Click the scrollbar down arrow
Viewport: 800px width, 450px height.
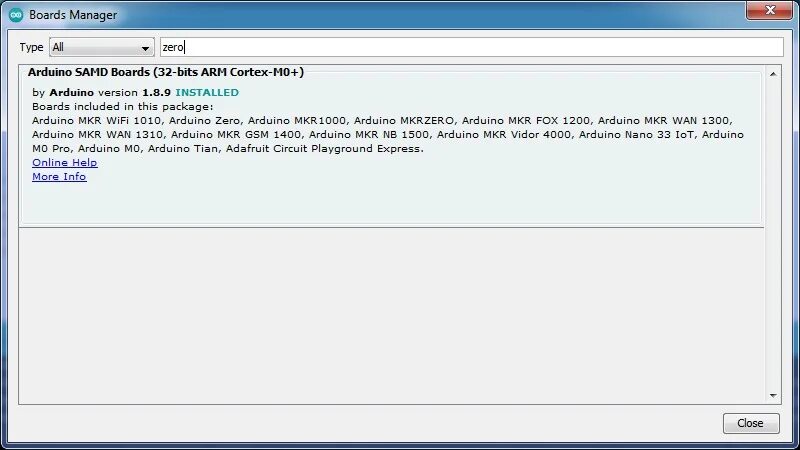tap(773, 395)
